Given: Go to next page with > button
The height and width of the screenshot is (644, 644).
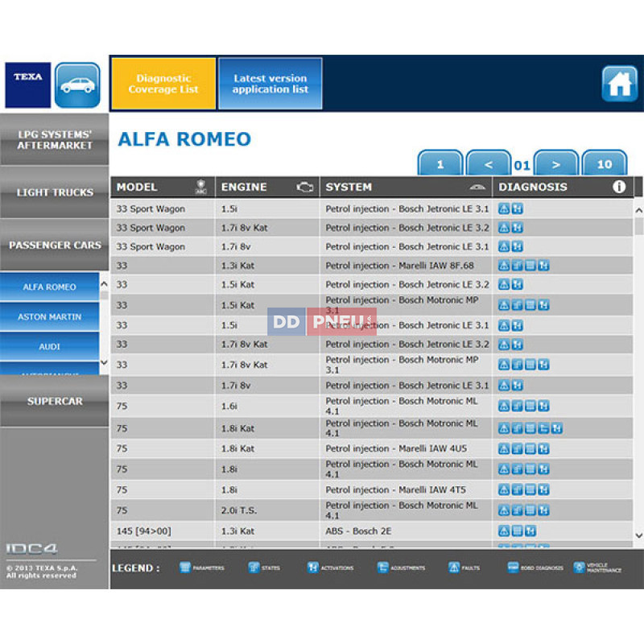Looking at the screenshot, I should (556, 164).
